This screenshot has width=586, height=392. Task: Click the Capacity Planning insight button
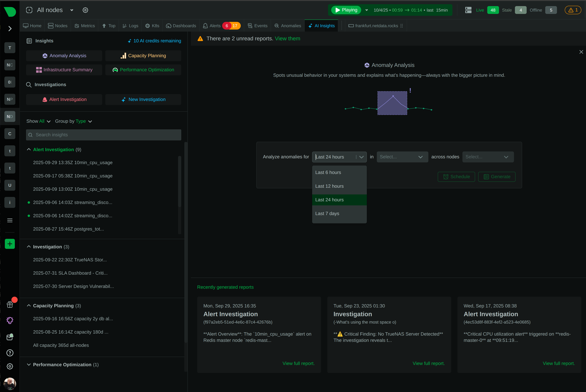143,56
